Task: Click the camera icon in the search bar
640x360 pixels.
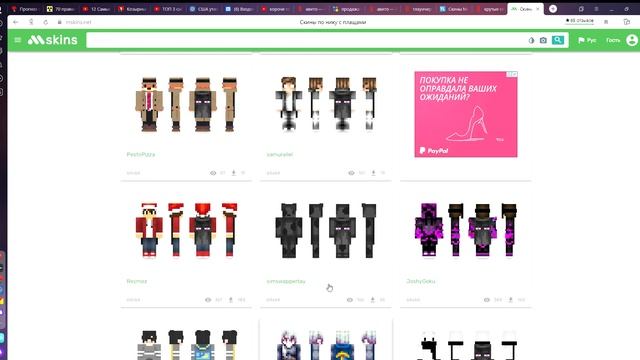Action: (x=543, y=40)
